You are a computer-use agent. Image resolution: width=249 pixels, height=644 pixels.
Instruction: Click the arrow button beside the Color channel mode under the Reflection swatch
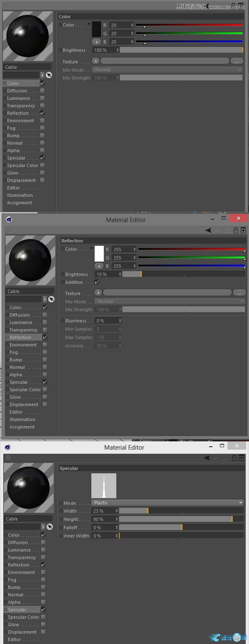tap(99, 266)
